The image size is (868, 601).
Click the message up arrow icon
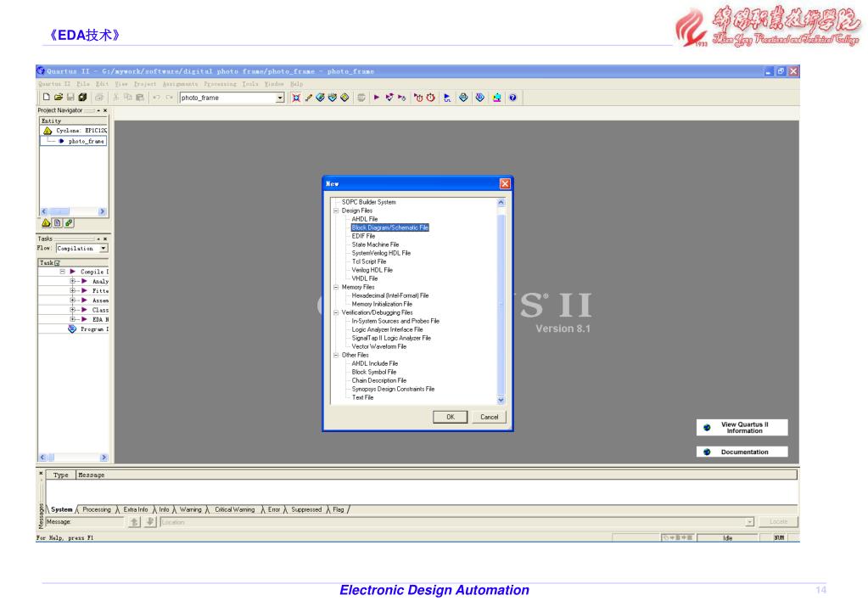coord(135,522)
